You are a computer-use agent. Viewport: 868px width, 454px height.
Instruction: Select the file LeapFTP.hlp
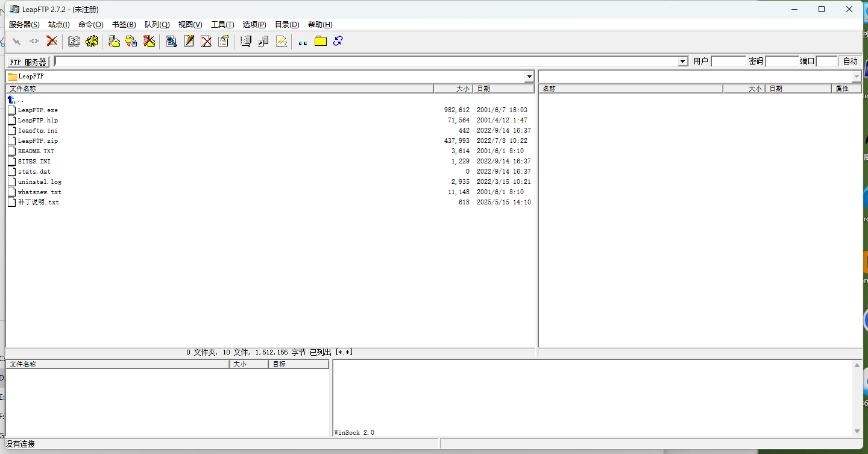point(38,120)
